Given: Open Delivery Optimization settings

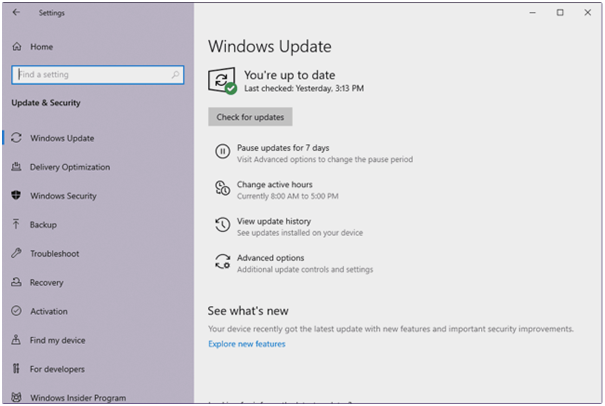Looking at the screenshot, I should point(70,167).
